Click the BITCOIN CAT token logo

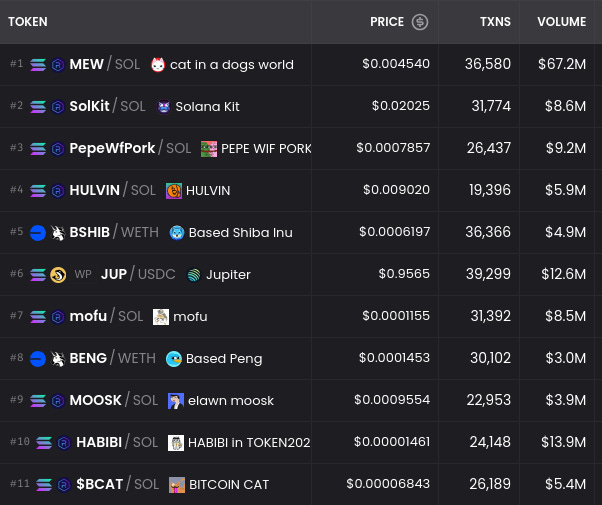(177, 485)
